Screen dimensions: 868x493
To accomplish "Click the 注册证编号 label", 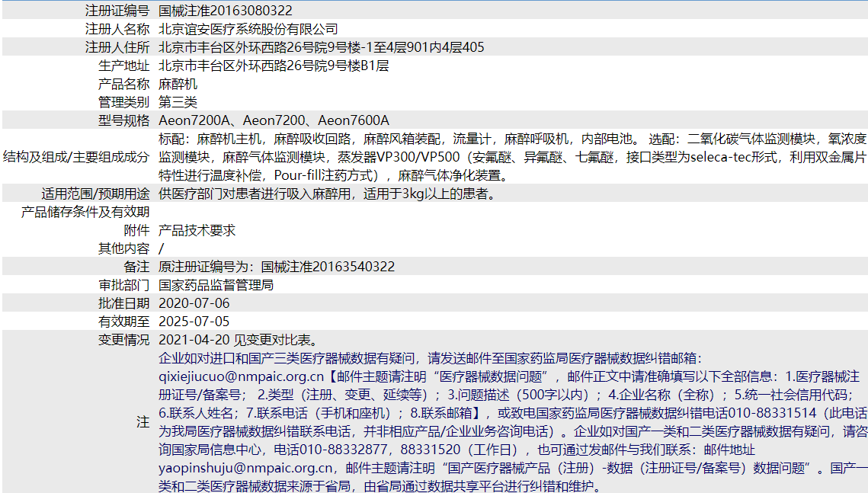I will pos(117,11).
